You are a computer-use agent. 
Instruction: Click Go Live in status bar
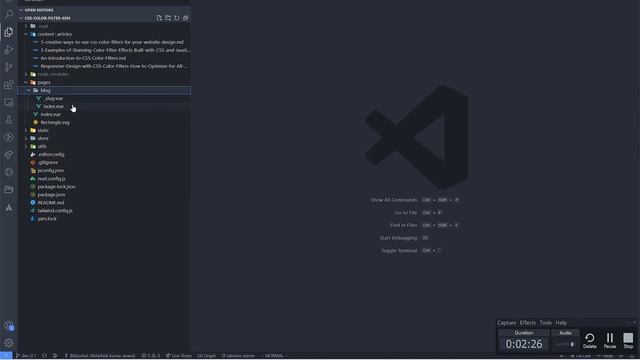coord(580,356)
